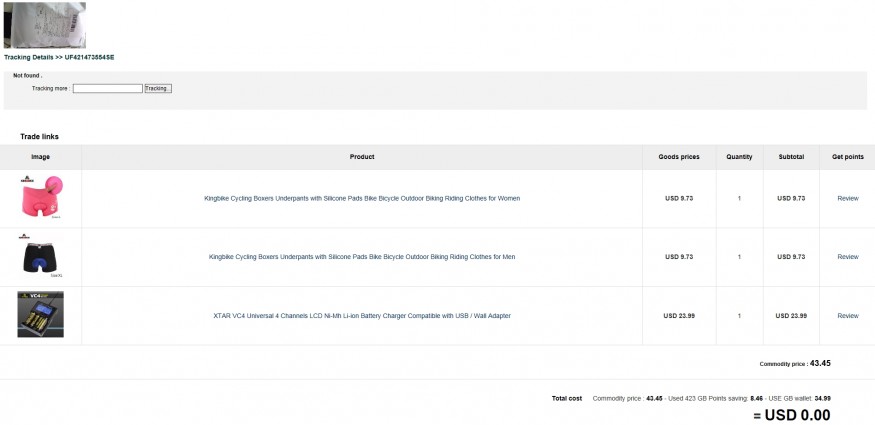
Task: Review the men's cycling boxers
Action: pyautogui.click(x=847, y=257)
